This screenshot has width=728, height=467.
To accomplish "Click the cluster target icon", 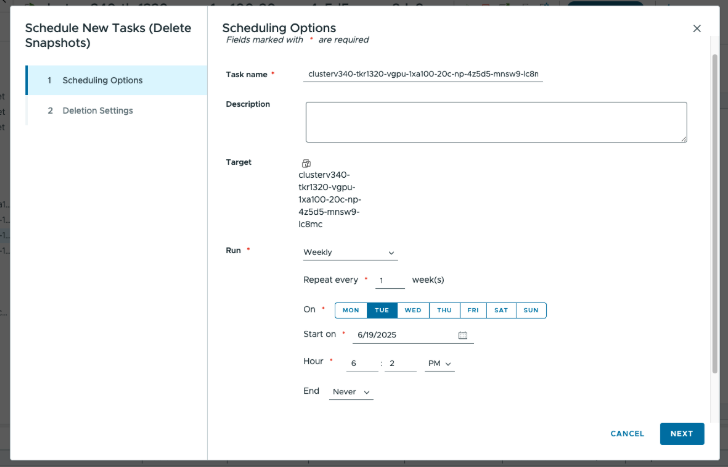I will [306, 163].
